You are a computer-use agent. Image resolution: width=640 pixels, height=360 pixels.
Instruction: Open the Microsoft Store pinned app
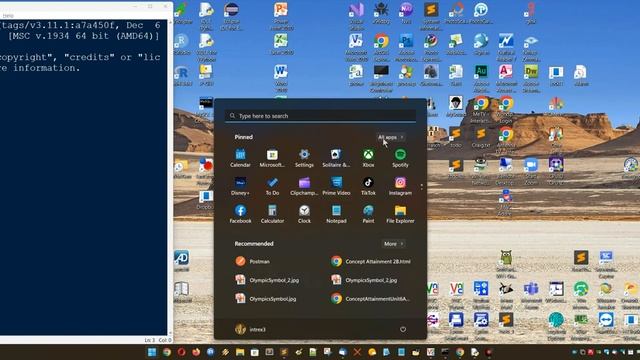click(272, 158)
